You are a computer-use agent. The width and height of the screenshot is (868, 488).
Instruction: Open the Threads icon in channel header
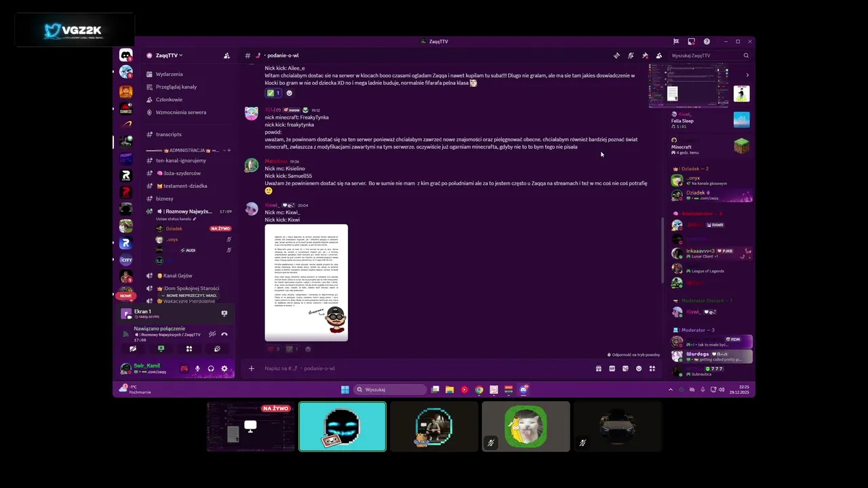[x=616, y=56]
